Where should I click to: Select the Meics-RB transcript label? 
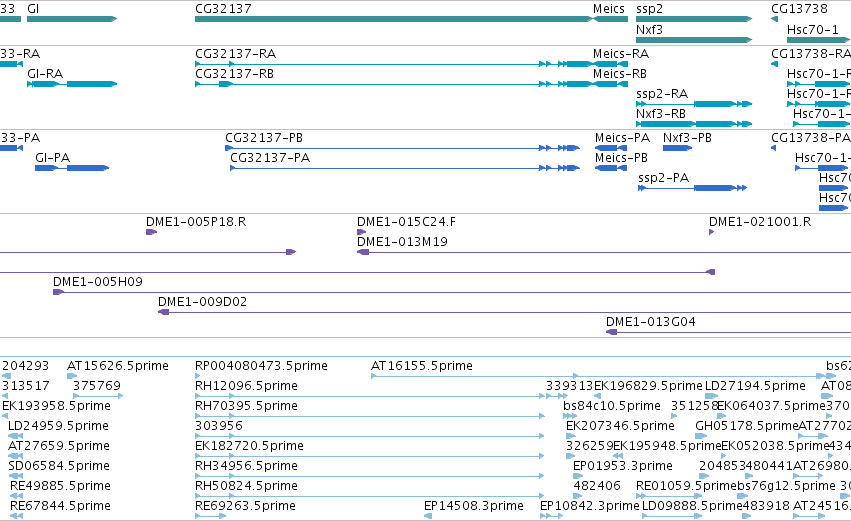(620, 73)
